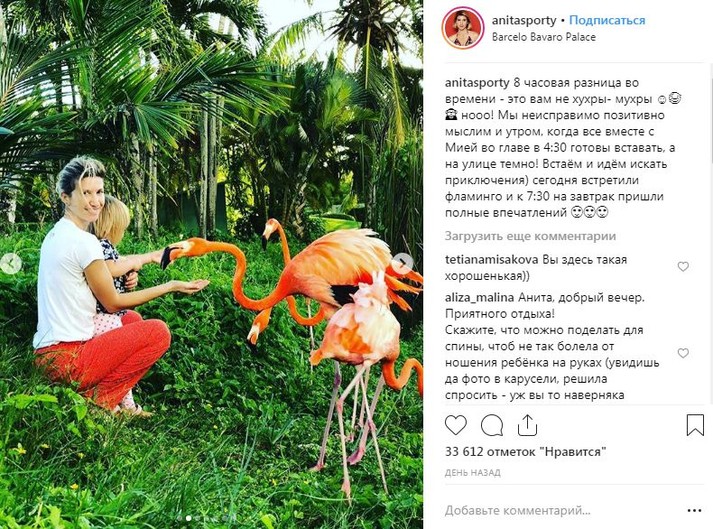Viewport: 713px width, 529px height.
Task: Open comments via the speech bubble icon
Action: pos(492,425)
